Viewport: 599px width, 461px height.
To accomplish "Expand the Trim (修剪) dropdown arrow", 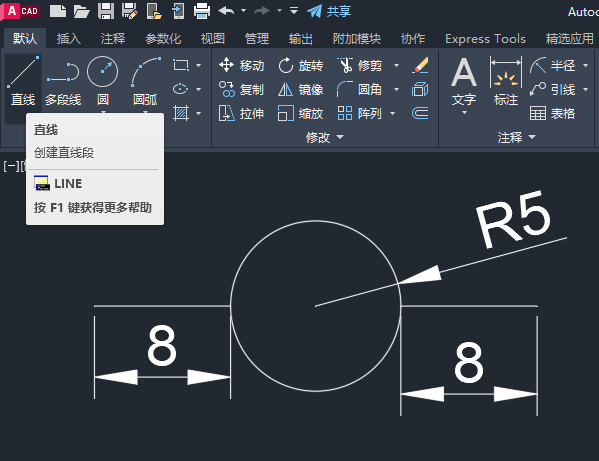I will [397, 65].
